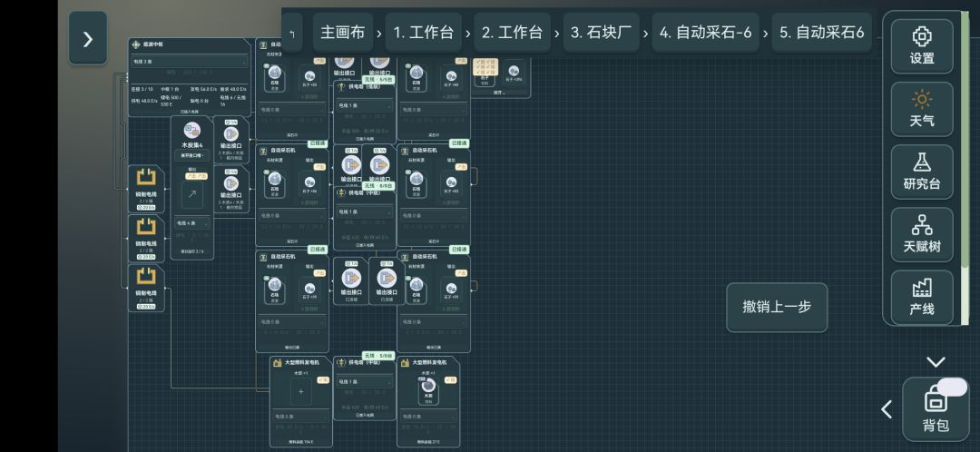The image size is (980, 452).
Task: Open the 天气 weather panel
Action: pos(922,109)
